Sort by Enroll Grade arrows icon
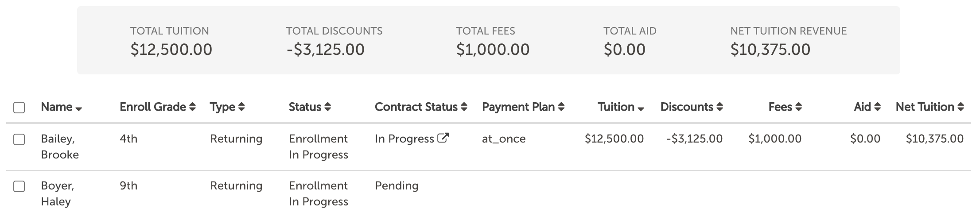The image size is (980, 224). click(x=192, y=107)
